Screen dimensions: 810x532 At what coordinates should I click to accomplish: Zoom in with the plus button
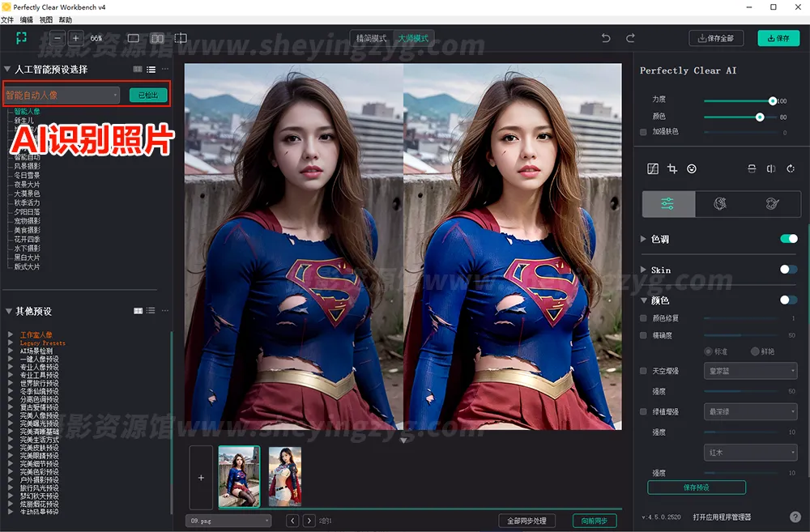[75, 38]
